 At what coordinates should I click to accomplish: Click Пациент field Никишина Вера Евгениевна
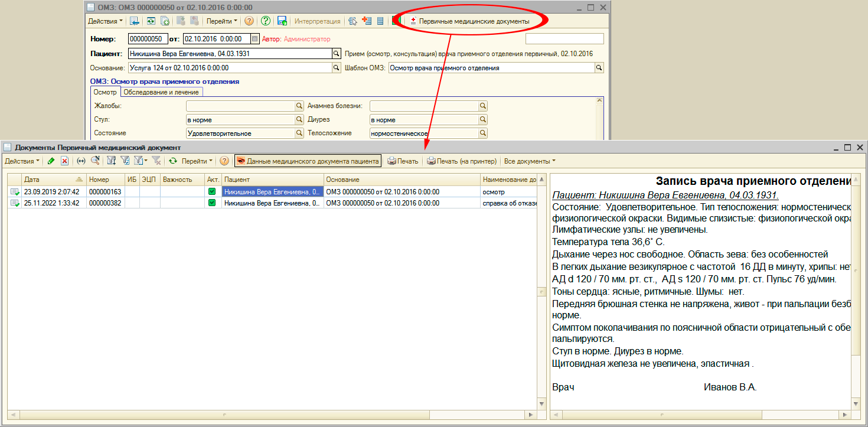coord(230,53)
